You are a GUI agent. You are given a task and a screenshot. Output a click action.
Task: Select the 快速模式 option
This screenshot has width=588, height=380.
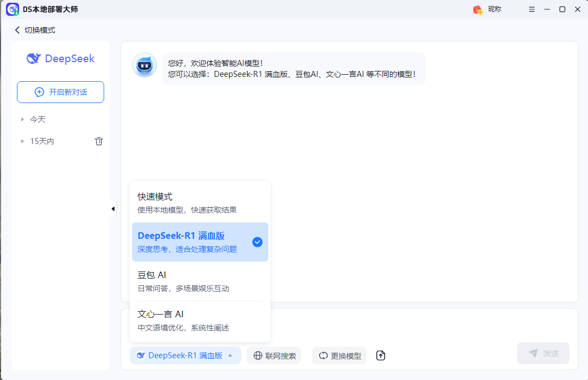click(200, 202)
